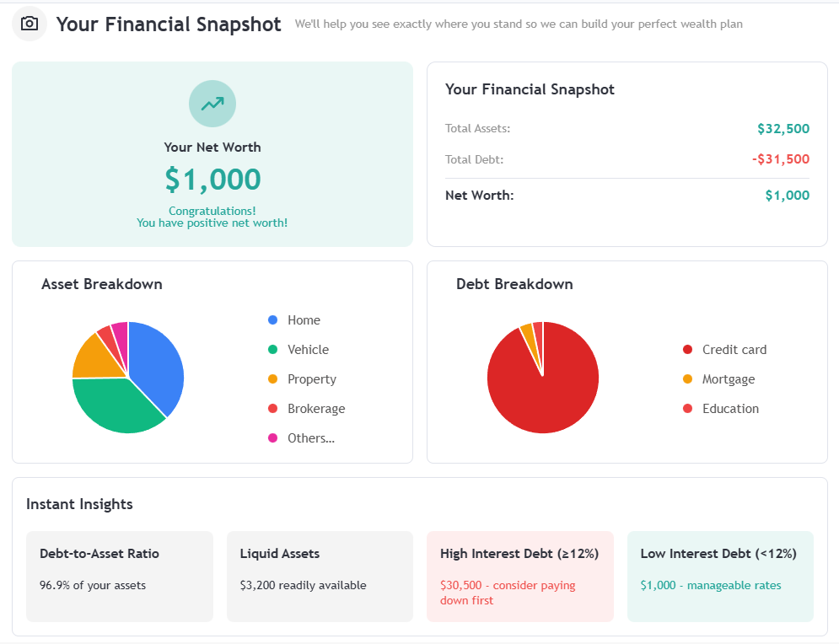Click the large $1,000 Net Worth figure
Image resolution: width=839 pixels, height=644 pixels.
(212, 179)
